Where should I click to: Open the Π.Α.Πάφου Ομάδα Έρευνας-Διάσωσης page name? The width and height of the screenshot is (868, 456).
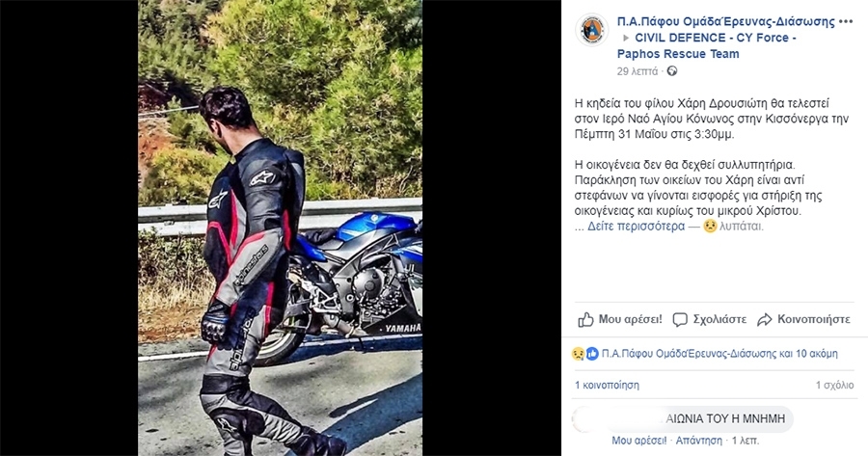click(x=725, y=21)
